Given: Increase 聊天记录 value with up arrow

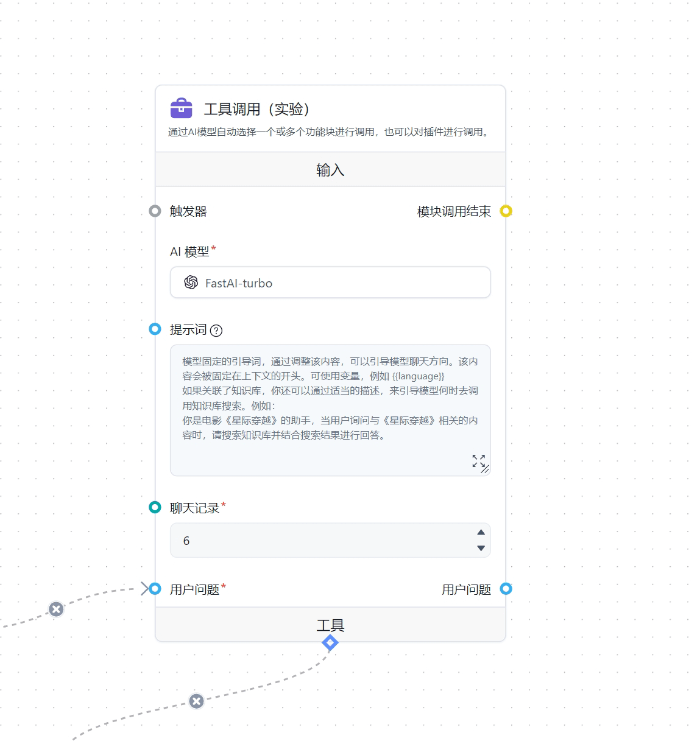Looking at the screenshot, I should click(481, 532).
